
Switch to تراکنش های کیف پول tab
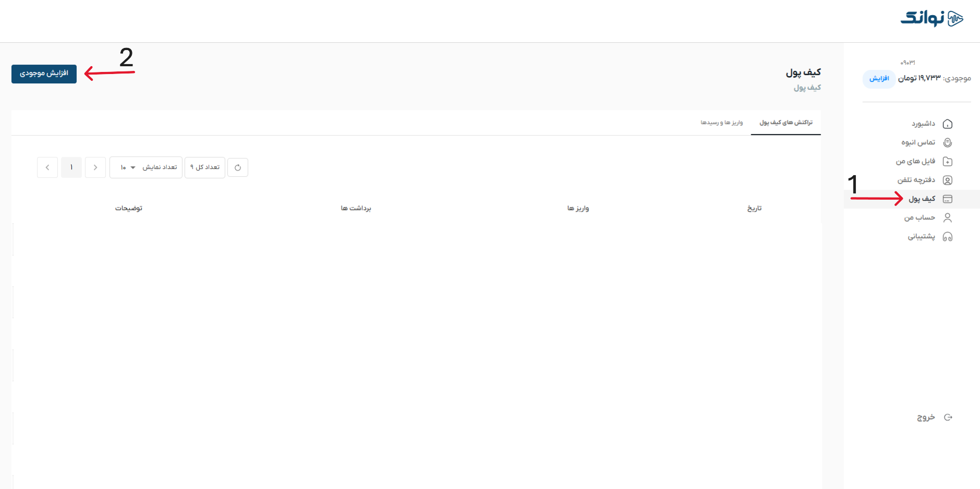[786, 123]
